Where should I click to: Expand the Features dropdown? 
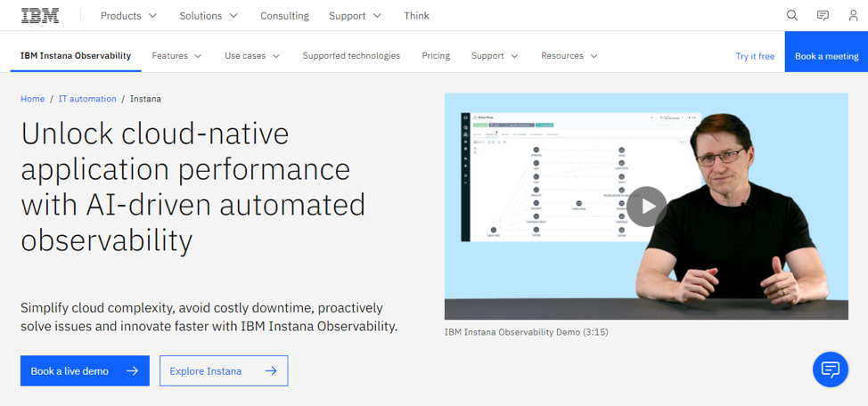click(x=177, y=55)
